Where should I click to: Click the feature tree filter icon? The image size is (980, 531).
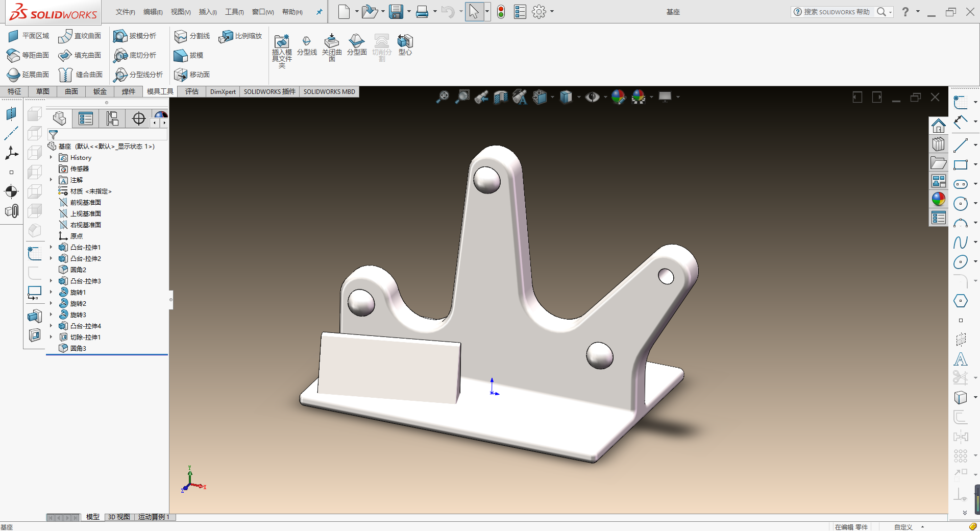[x=53, y=135]
